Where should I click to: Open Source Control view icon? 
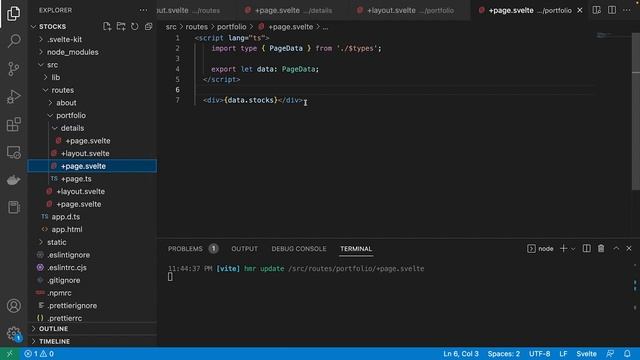13,69
